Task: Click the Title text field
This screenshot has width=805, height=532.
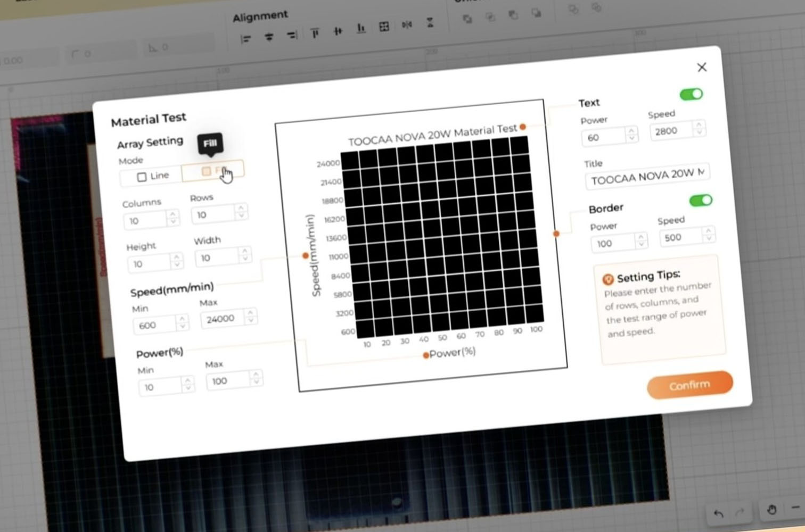Action: click(646, 176)
